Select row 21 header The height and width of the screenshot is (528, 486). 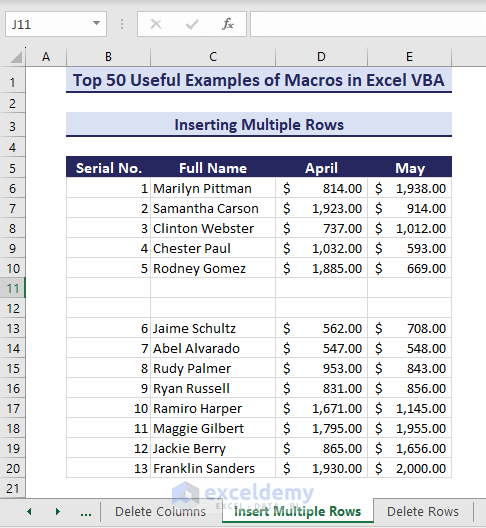point(12,488)
